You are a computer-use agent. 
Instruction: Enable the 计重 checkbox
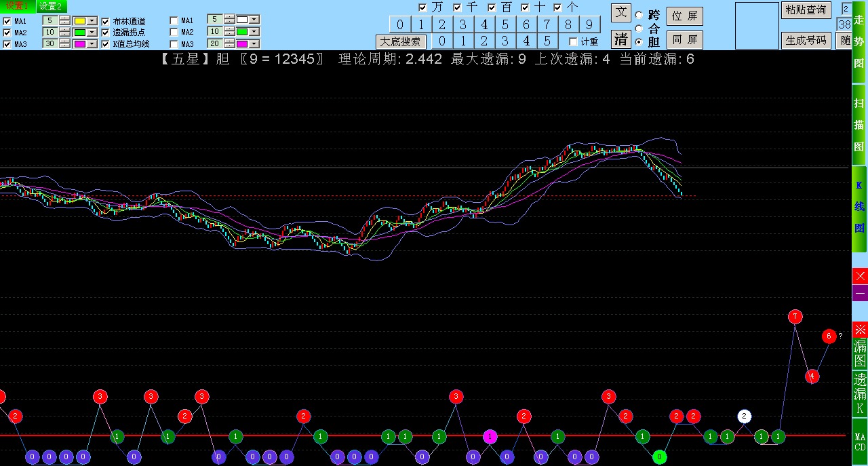point(573,42)
